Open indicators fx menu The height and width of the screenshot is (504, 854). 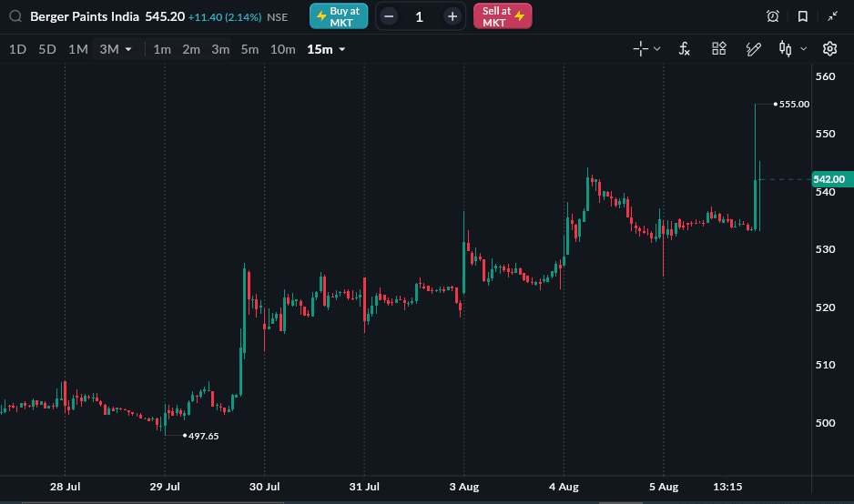tap(685, 49)
